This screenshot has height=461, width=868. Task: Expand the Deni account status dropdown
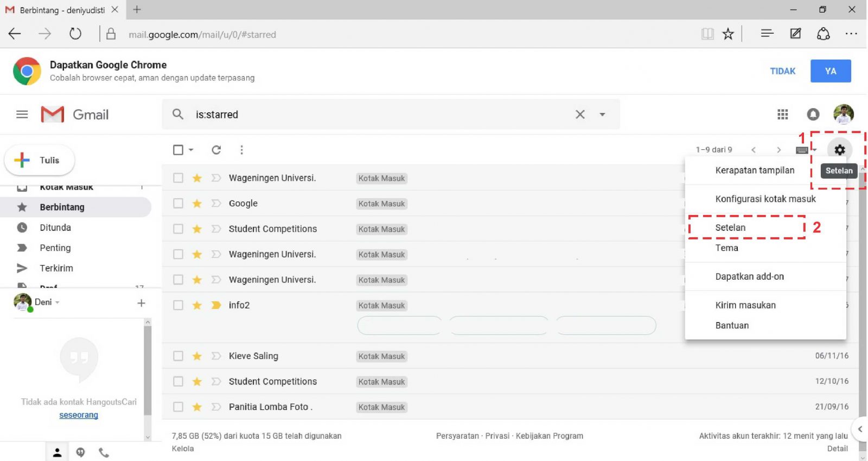click(58, 302)
